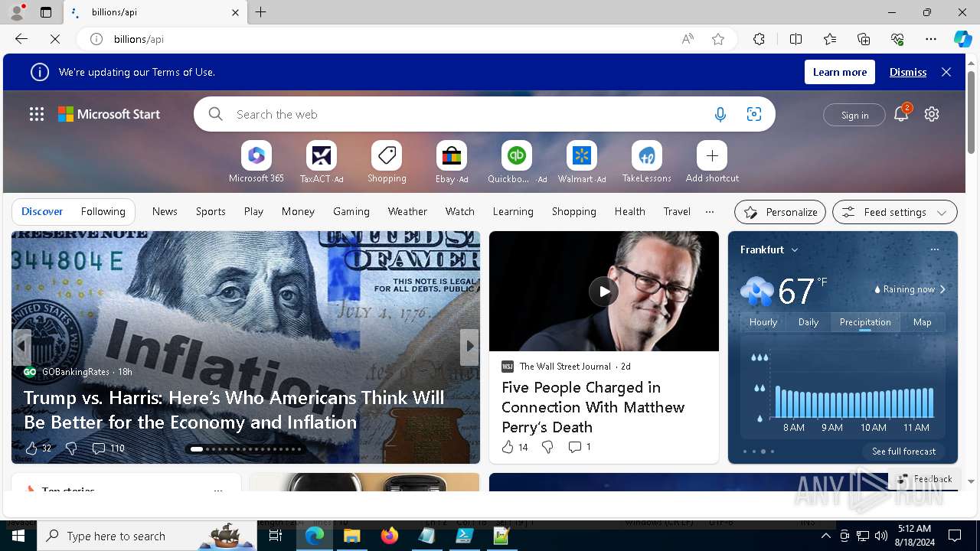The image size is (980, 551).
Task: Open visual search camera icon
Action: click(754, 114)
